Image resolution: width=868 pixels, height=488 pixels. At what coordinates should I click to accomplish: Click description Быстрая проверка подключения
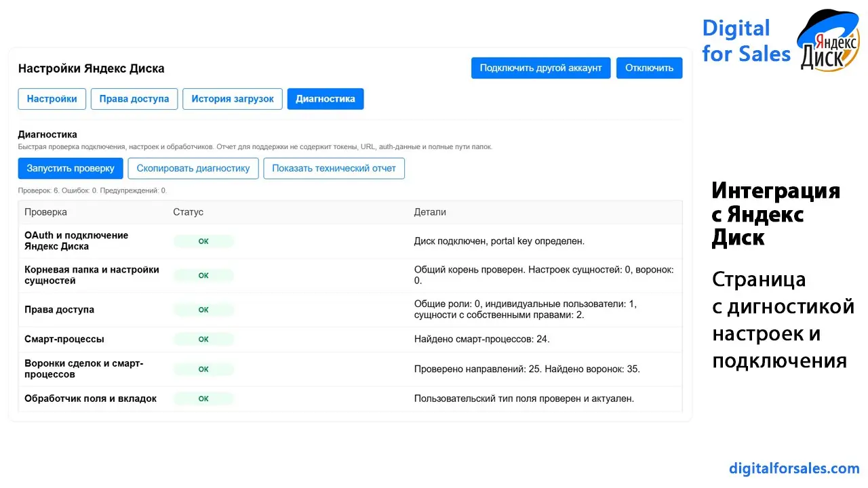[x=255, y=146]
